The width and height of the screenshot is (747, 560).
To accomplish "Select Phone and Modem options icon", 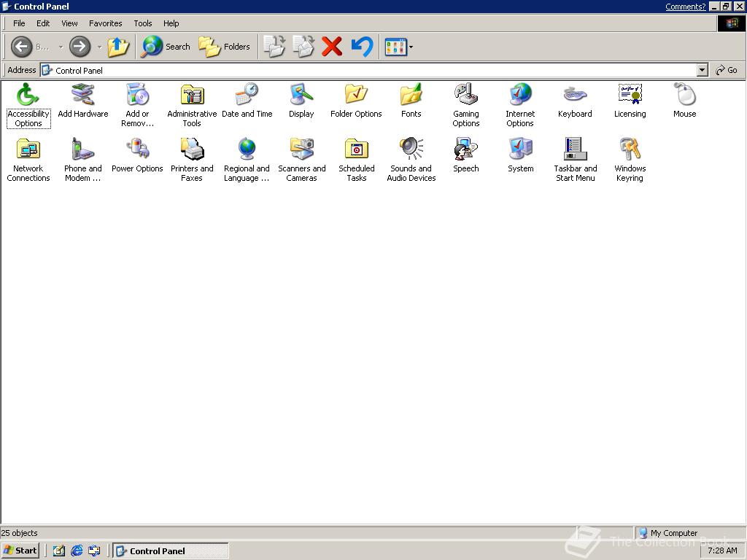I will click(x=83, y=160).
